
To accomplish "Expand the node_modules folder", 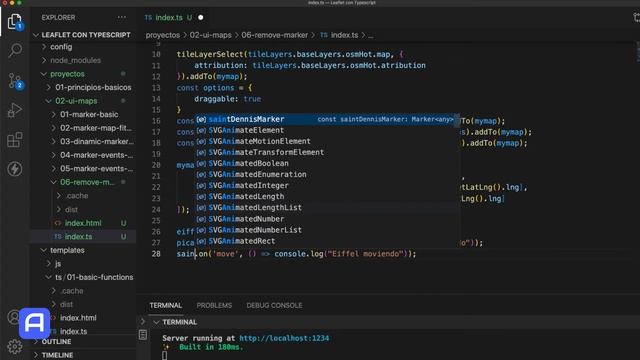I will coord(83,60).
